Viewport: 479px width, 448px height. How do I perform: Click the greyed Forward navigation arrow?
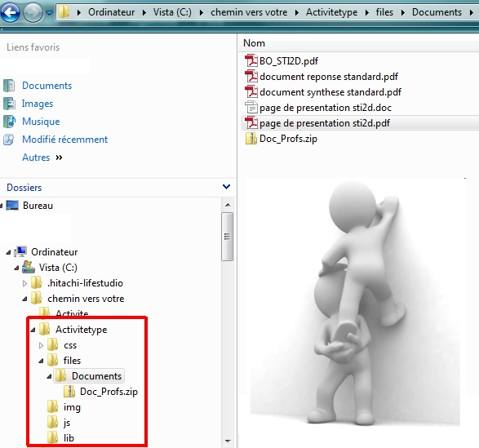tap(33, 12)
